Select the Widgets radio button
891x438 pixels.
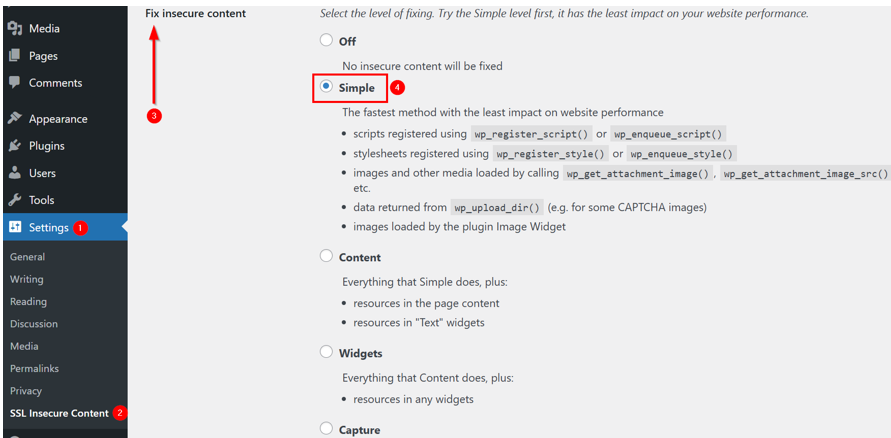coord(326,352)
